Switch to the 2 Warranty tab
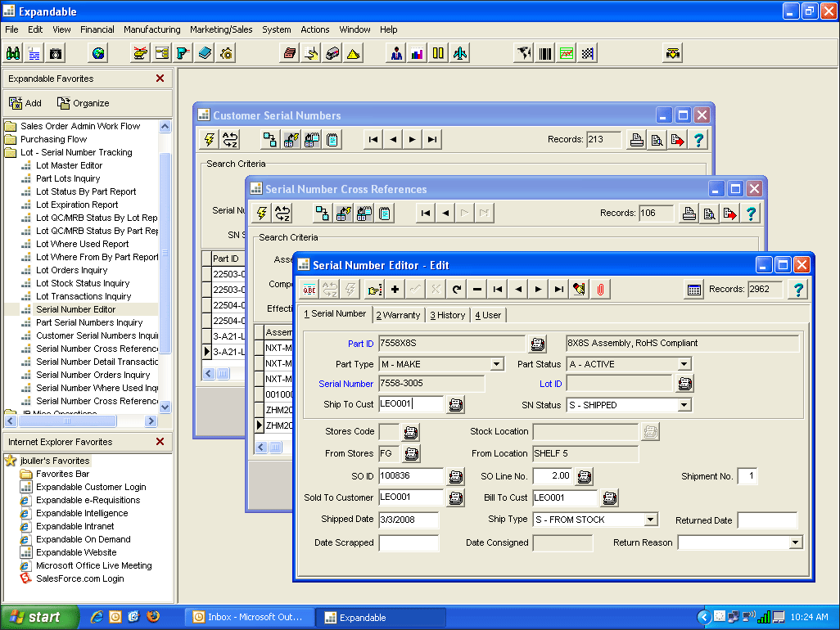 pyautogui.click(x=399, y=313)
